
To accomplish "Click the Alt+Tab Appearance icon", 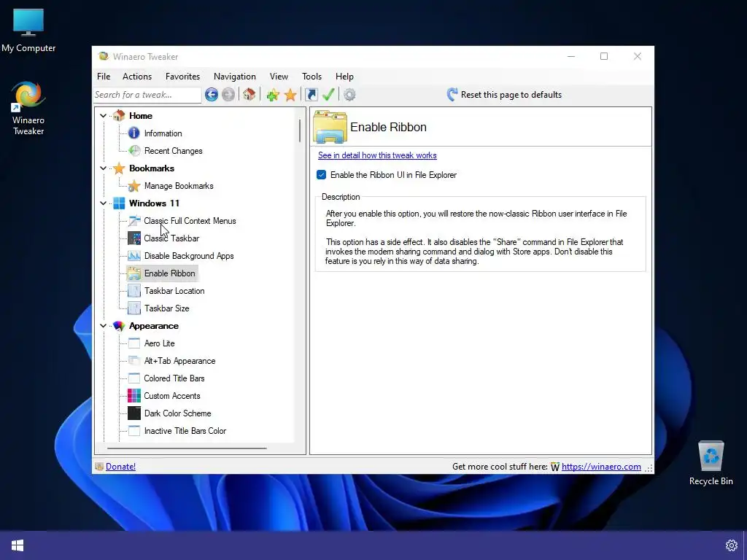I will 134,361.
